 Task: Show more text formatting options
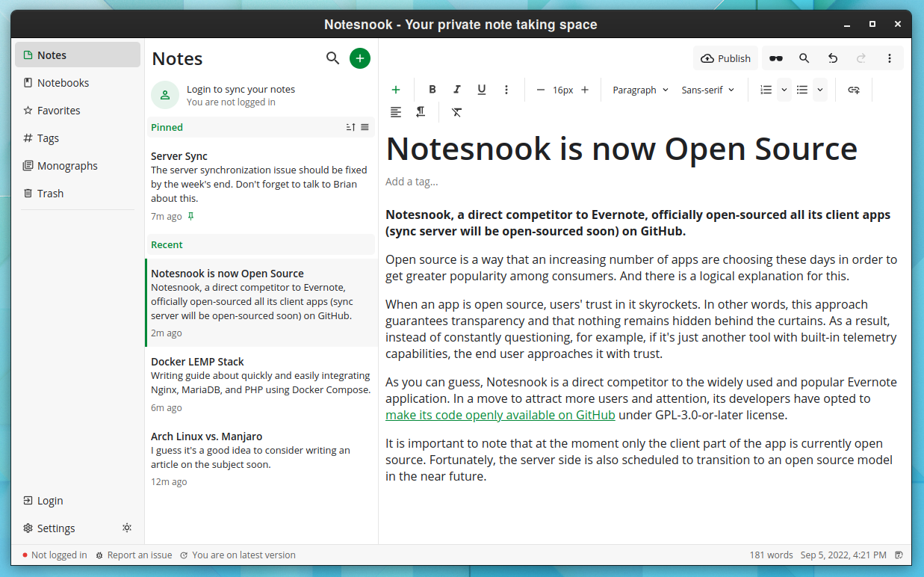[x=506, y=90]
